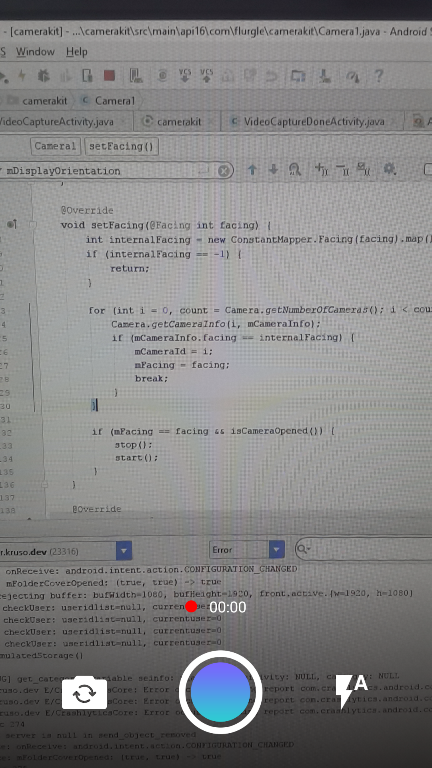Click the setFacing() method breadcrumb box

tap(121, 146)
